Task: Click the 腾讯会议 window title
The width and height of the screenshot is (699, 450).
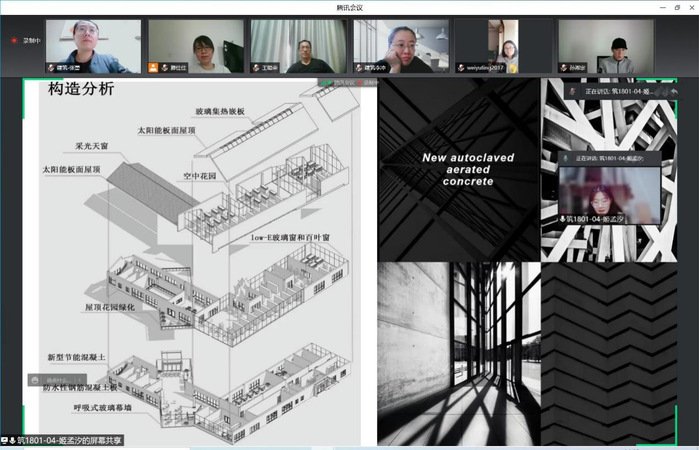Action: (349, 7)
